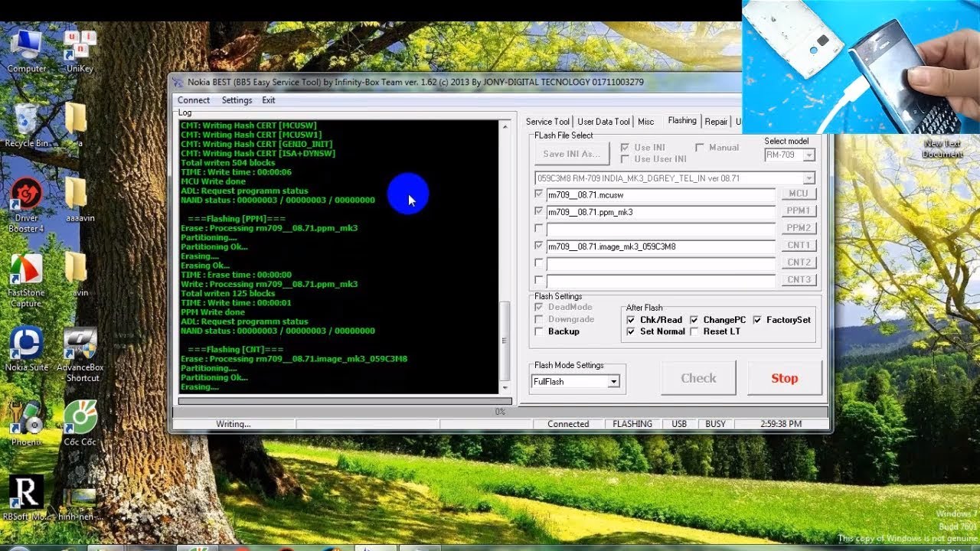The image size is (980, 551).
Task: Select the Flashing tab
Action: (682, 121)
